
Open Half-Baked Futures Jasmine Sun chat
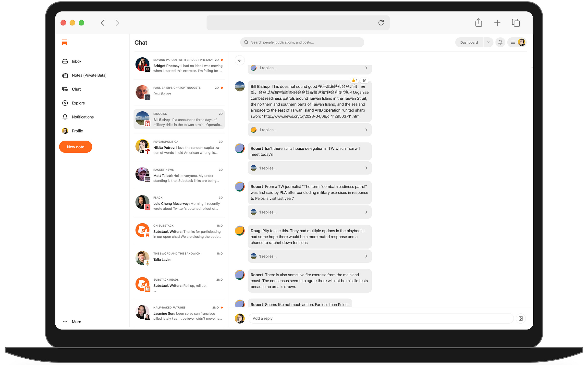pyautogui.click(x=179, y=313)
